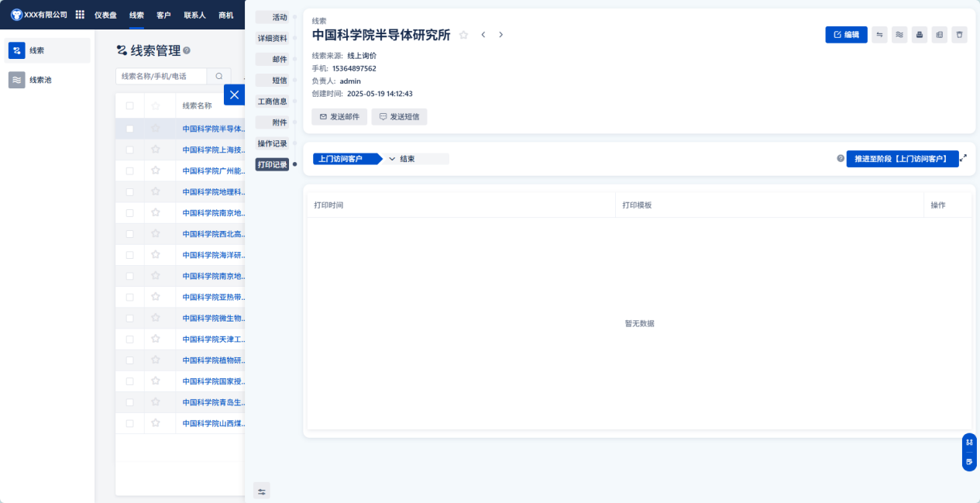Click the print icon
Viewport: 980px width, 503px height.
920,34
